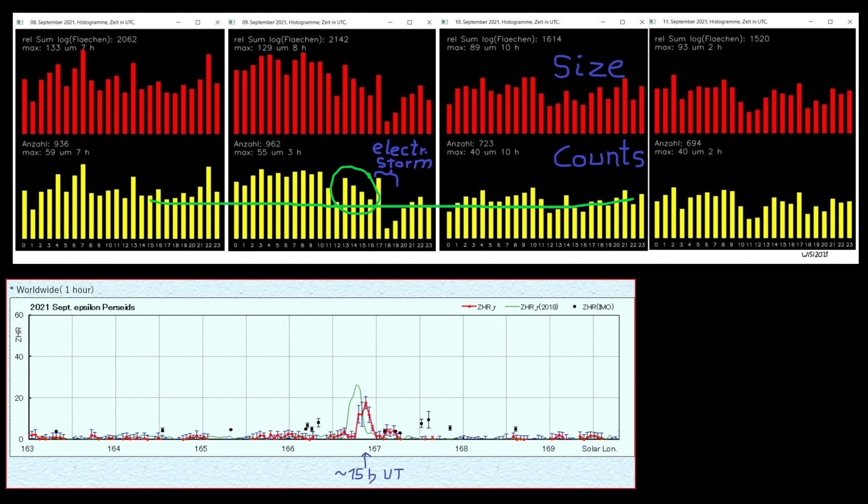Viewport: 868px width, 504px height.
Task: Click the text 'max: 59 um 7 h'
Action: point(56,153)
